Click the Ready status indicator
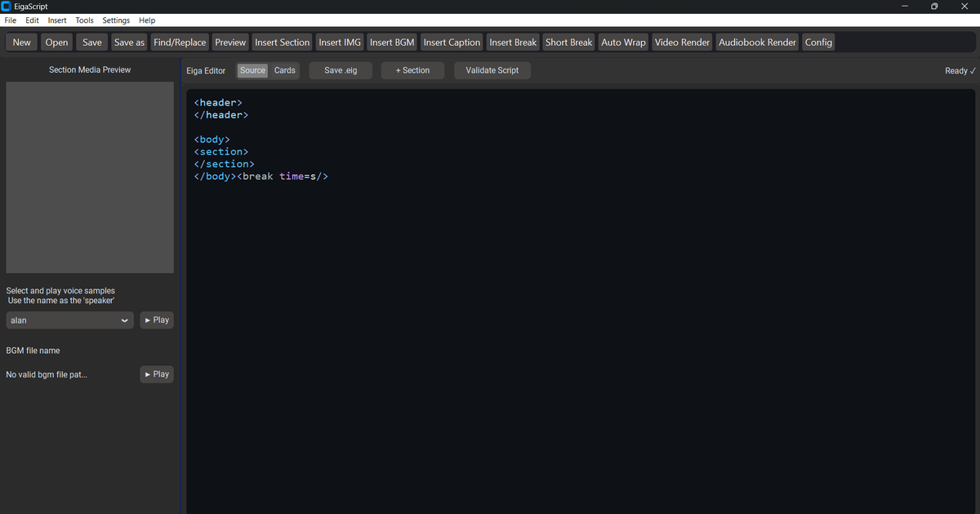The width and height of the screenshot is (980, 514). click(x=960, y=71)
